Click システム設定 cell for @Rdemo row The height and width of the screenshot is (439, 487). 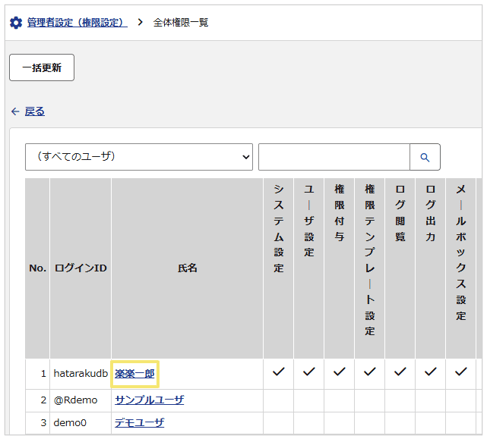(279, 400)
